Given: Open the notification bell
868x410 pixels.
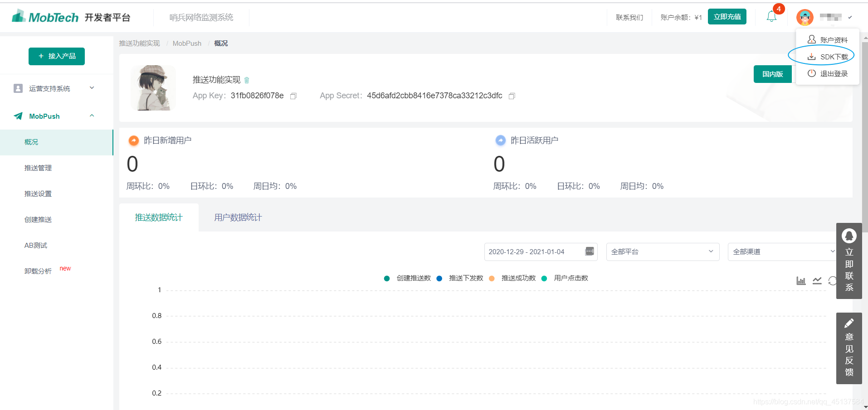Looking at the screenshot, I should tap(771, 17).
